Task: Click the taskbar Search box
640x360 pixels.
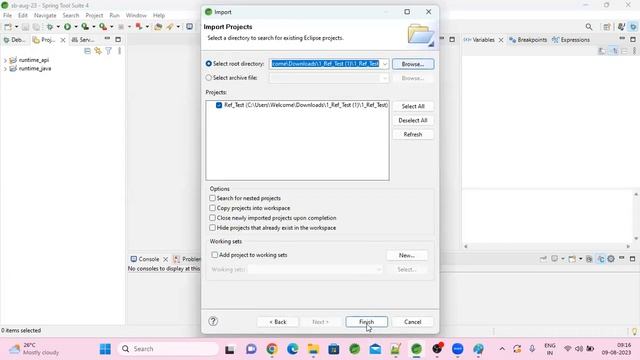Action: (168, 349)
